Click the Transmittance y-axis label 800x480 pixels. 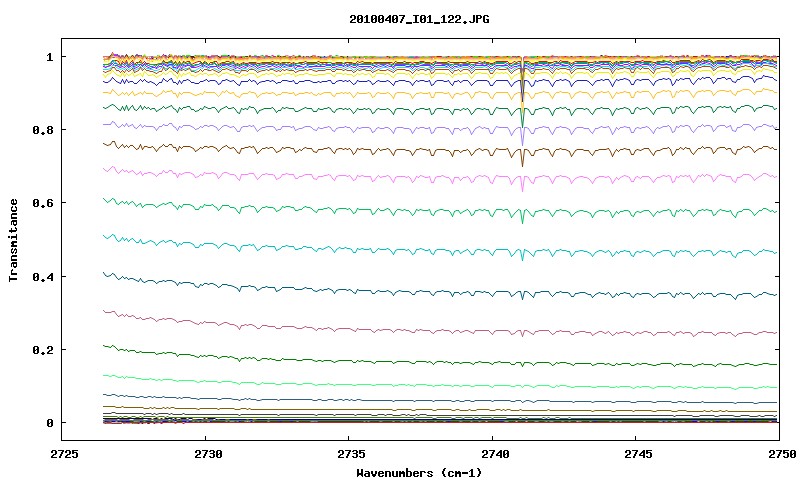coord(13,240)
